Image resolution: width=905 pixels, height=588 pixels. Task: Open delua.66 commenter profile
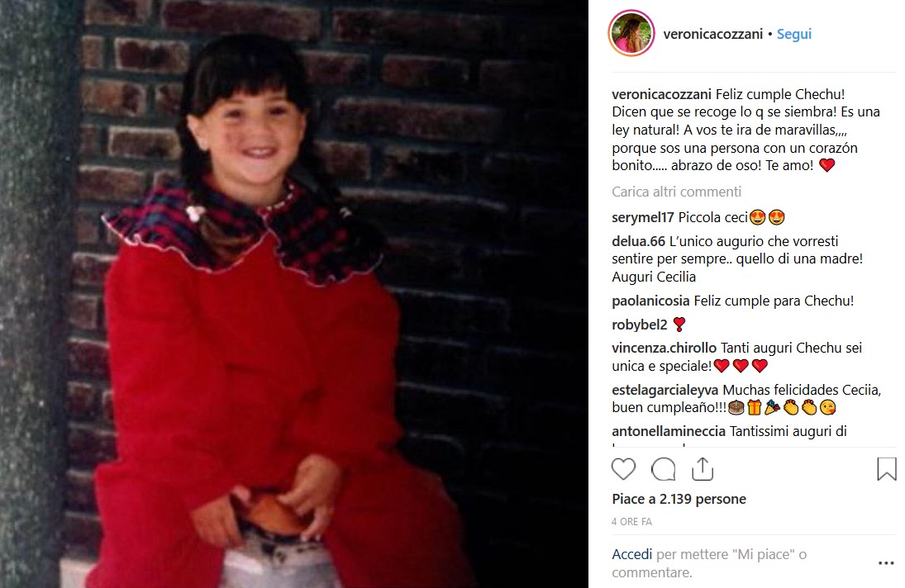pyautogui.click(x=638, y=241)
